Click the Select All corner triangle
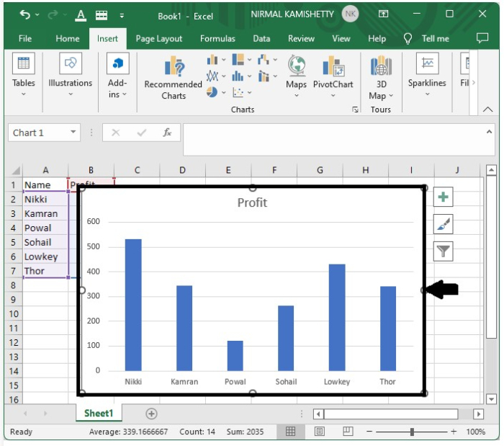 point(15,170)
